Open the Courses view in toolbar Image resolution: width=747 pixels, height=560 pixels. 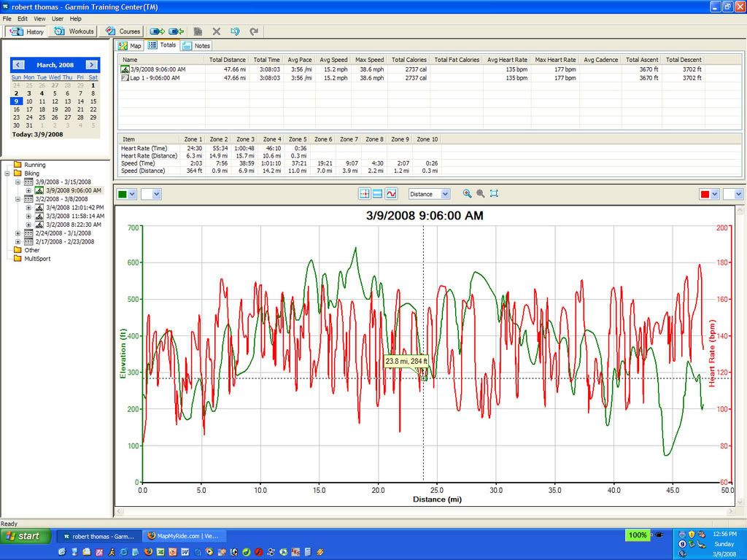coord(123,31)
